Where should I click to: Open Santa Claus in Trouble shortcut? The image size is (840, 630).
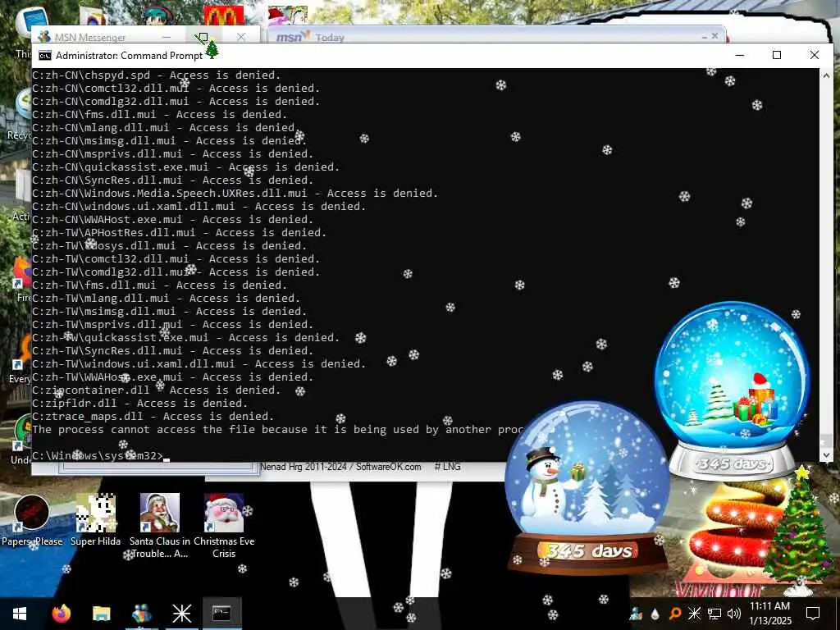coord(160,526)
